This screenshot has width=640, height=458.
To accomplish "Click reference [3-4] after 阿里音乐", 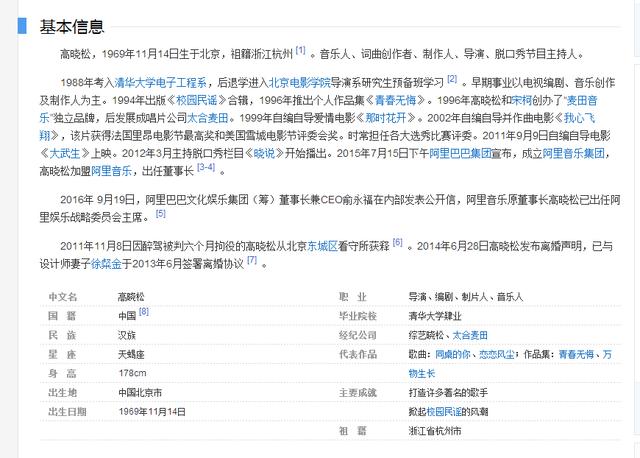I will tap(206, 168).
